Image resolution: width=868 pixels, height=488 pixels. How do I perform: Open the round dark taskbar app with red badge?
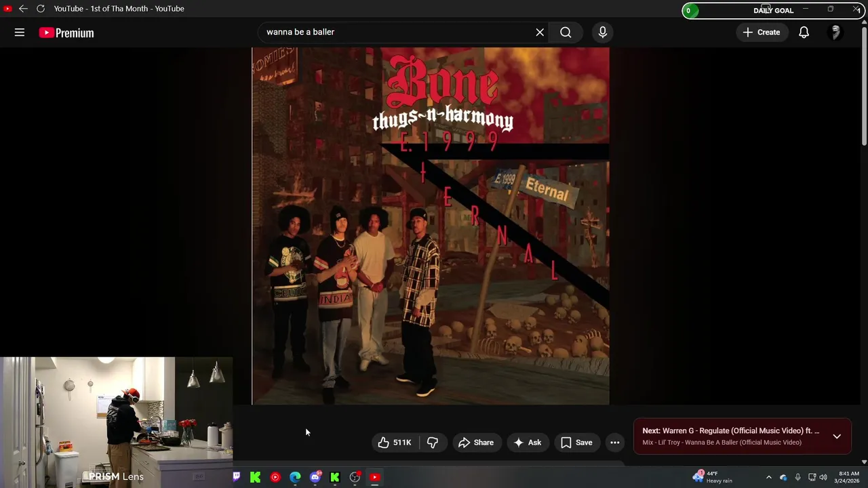(x=355, y=477)
